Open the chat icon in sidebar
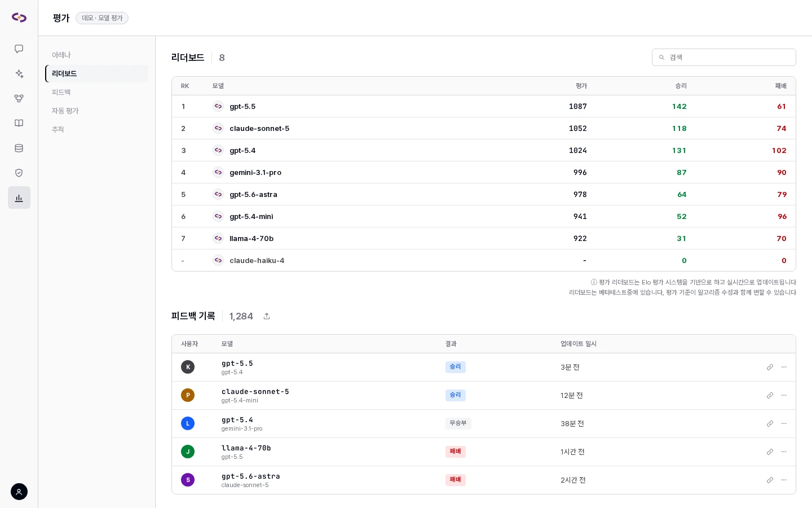The width and height of the screenshot is (812, 508). click(19, 49)
